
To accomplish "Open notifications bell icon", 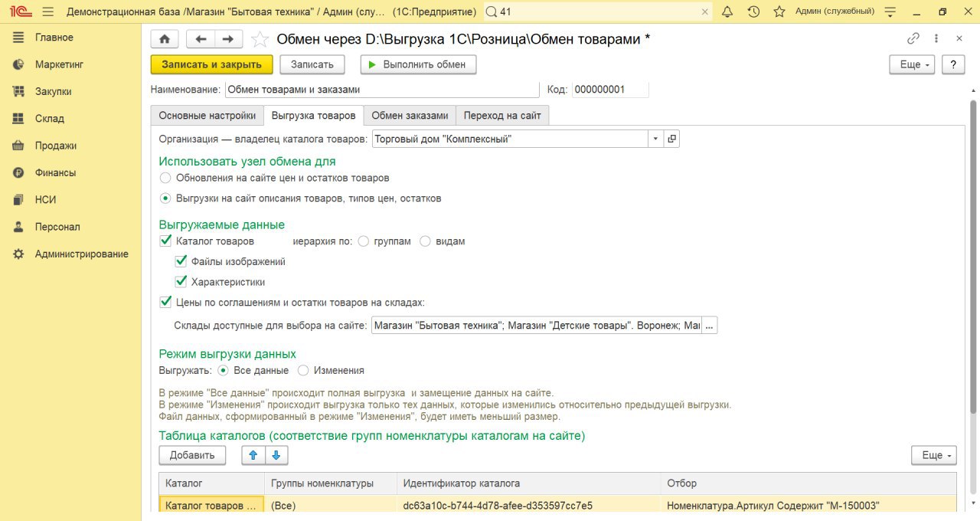I will tap(727, 11).
